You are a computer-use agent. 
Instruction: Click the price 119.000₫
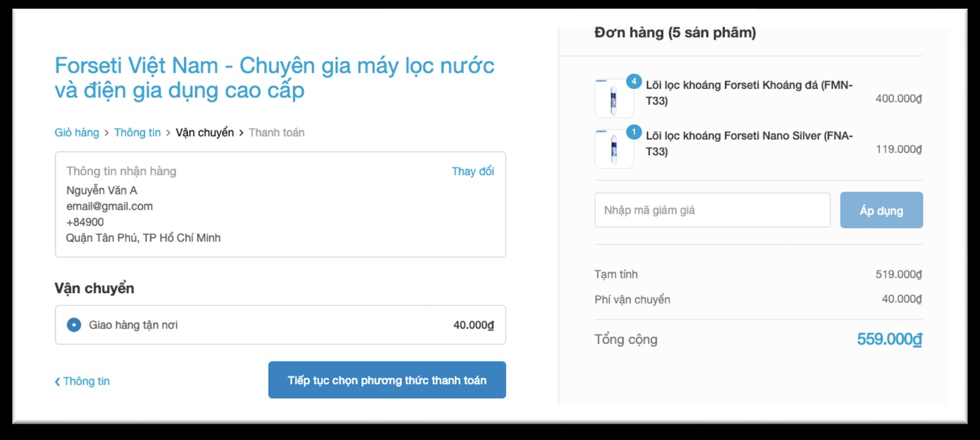tap(899, 149)
